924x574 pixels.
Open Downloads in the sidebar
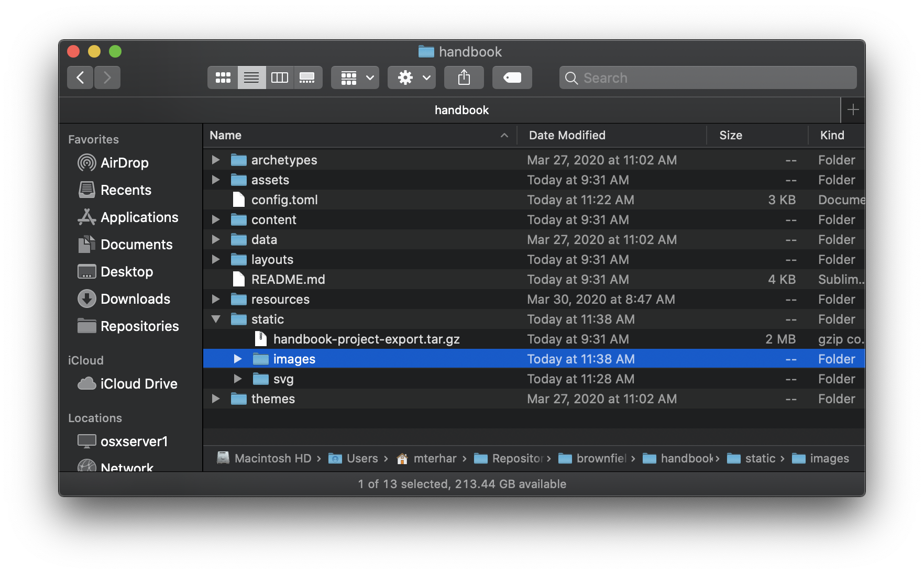tap(135, 299)
